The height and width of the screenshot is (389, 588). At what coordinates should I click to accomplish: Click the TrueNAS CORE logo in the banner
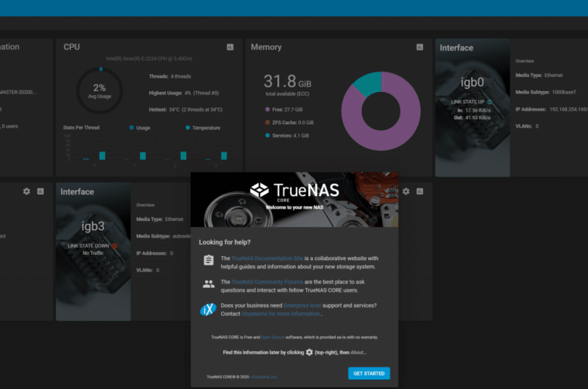point(295,191)
